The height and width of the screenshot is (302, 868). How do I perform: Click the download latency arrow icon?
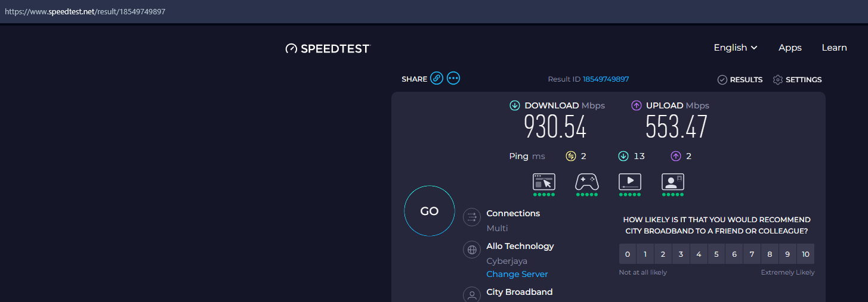tap(623, 156)
